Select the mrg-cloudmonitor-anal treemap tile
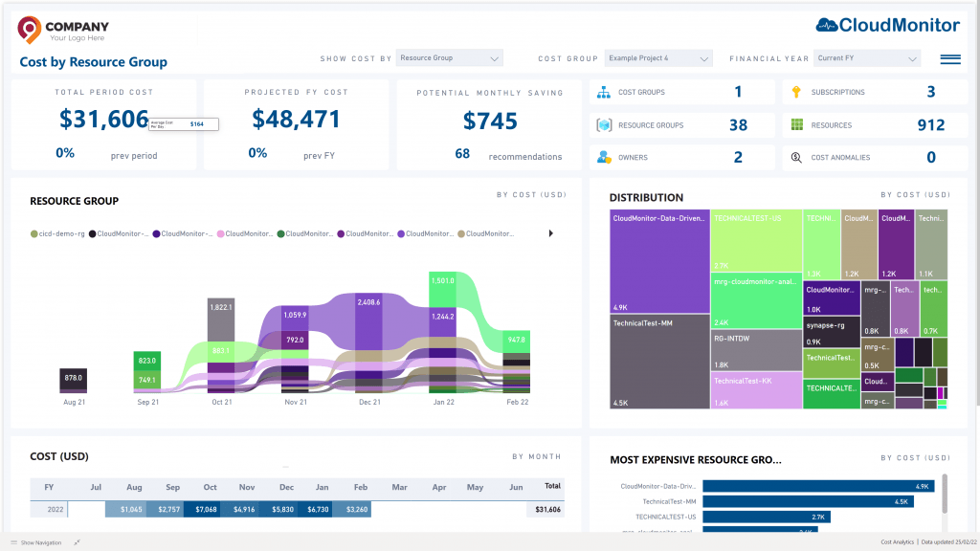980x551 pixels. pos(756,300)
